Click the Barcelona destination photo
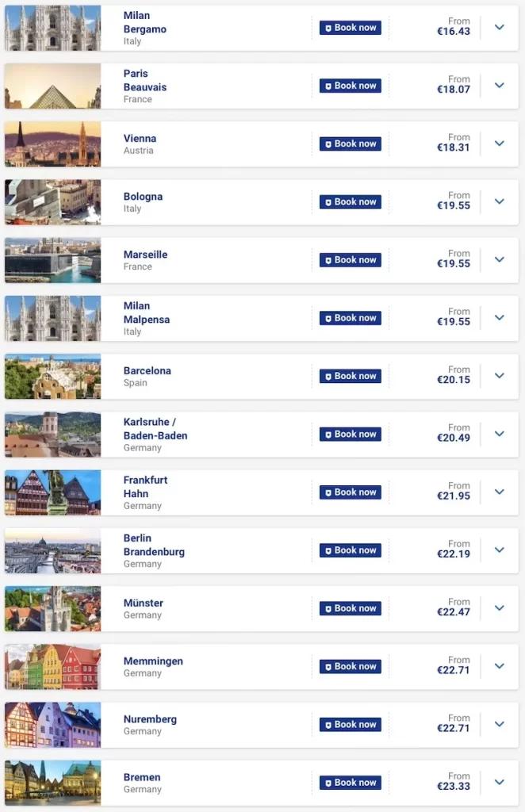Image resolution: width=525 pixels, height=812 pixels. point(53,376)
